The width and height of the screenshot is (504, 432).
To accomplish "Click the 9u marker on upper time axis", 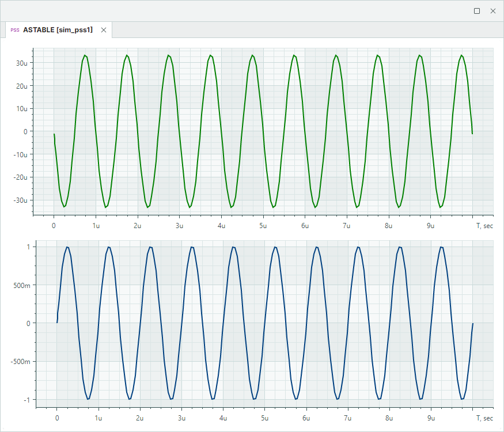I will (430, 226).
